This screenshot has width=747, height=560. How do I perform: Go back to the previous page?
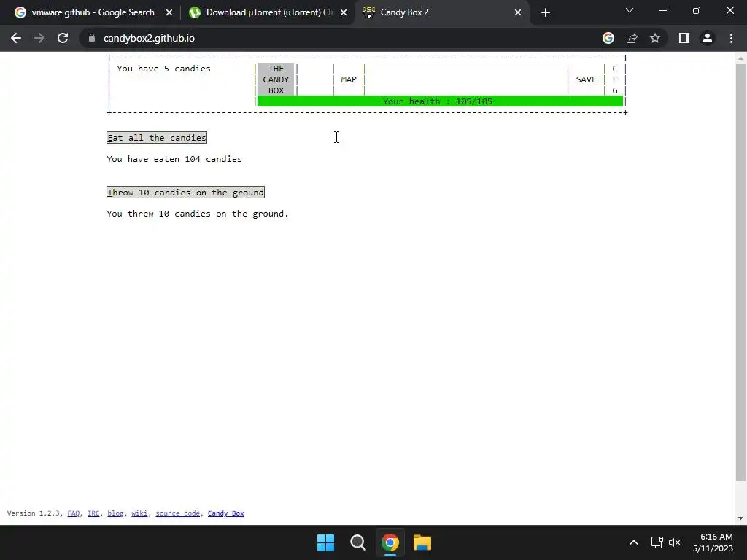[16, 38]
